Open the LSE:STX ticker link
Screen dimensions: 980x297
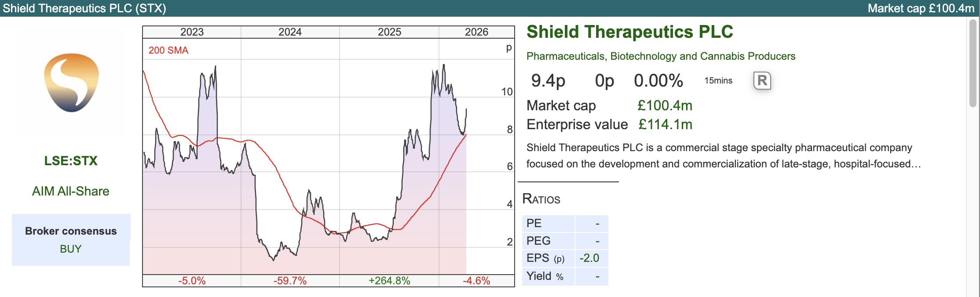71,161
